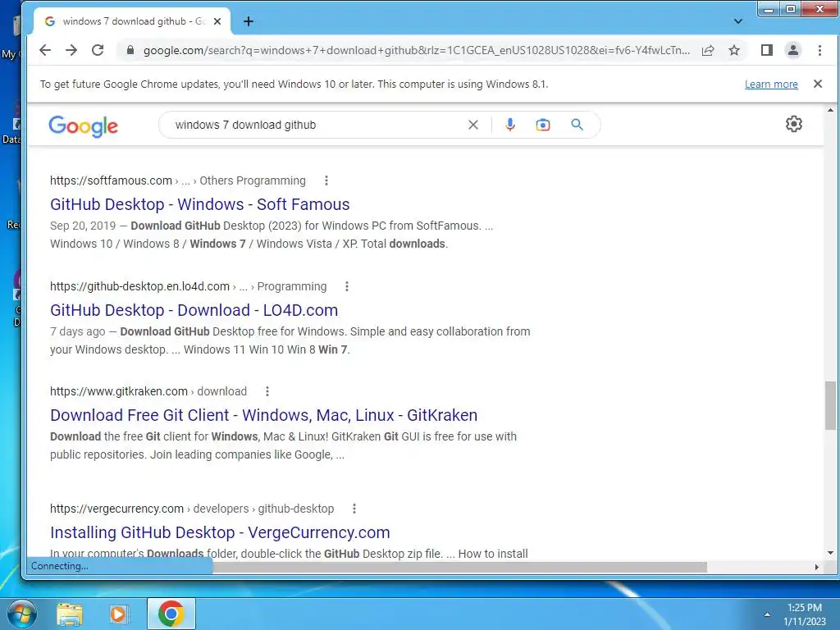Go back to the previous page
Viewport: 840px width, 630px height.
pyautogui.click(x=46, y=50)
